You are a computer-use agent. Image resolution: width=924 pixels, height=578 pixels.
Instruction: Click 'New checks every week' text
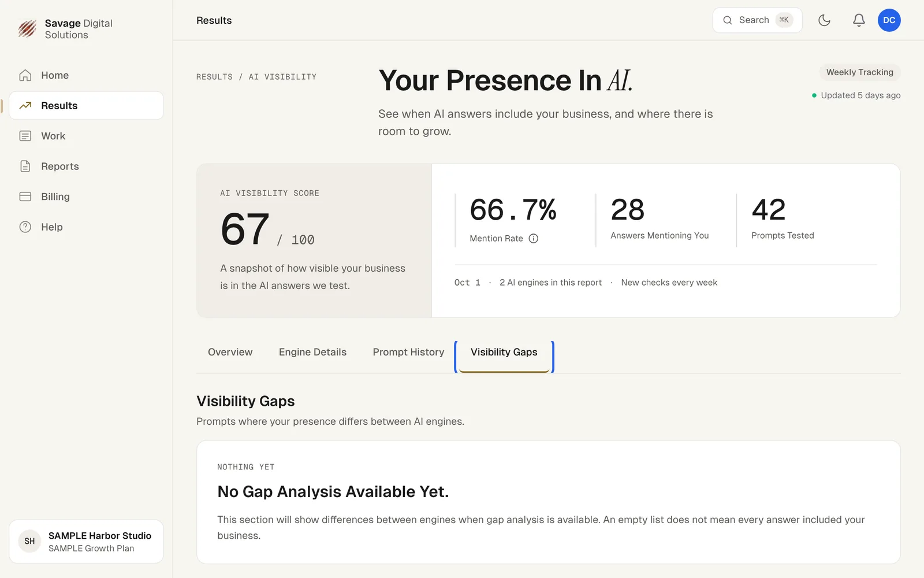(x=669, y=283)
